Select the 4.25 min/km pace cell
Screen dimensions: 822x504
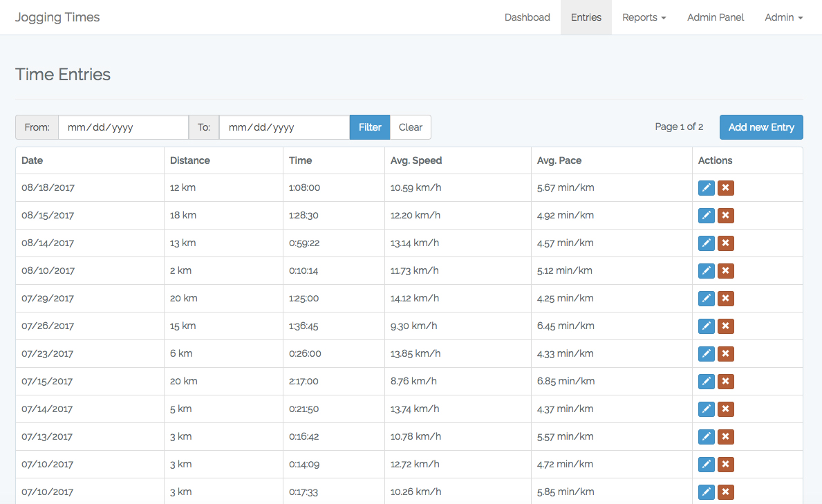point(612,299)
